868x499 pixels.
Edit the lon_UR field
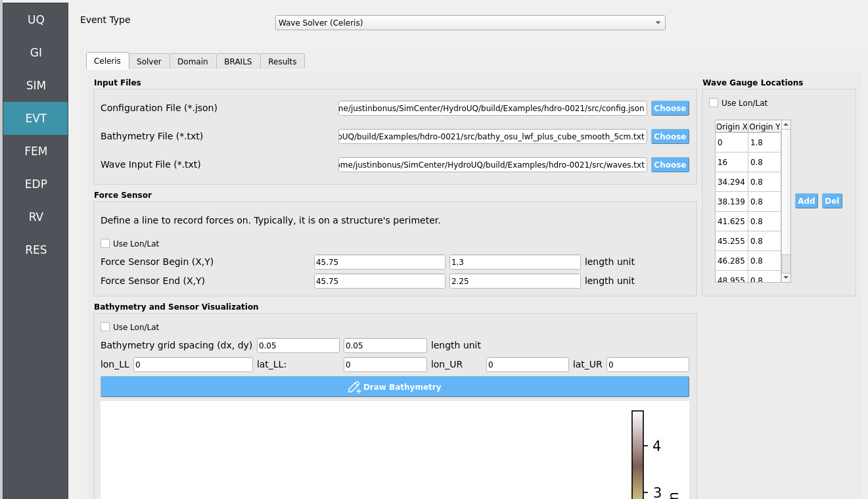pos(528,364)
